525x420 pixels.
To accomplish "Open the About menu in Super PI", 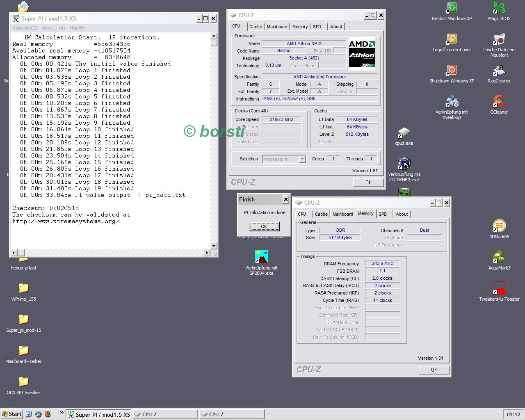I will pyautogui.click(x=53, y=28).
